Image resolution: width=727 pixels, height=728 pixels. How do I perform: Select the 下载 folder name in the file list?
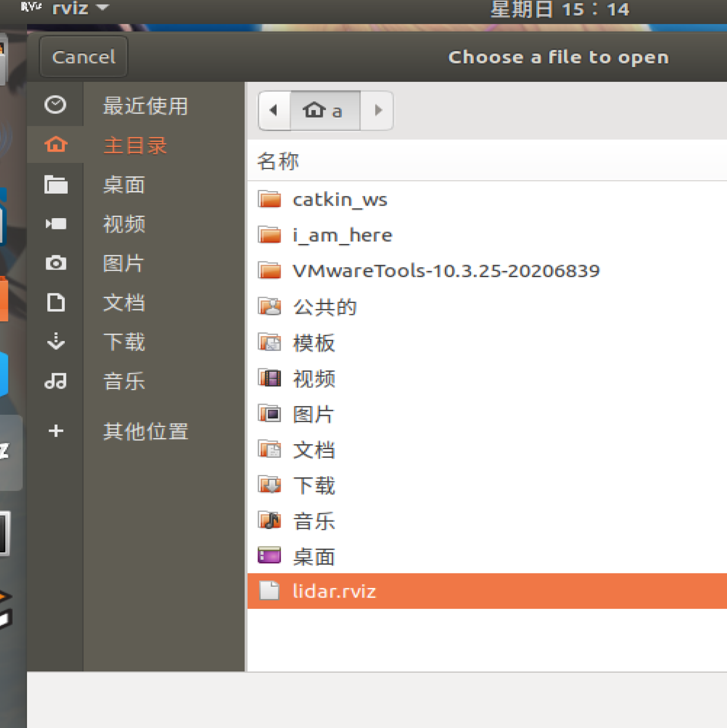[x=314, y=485]
